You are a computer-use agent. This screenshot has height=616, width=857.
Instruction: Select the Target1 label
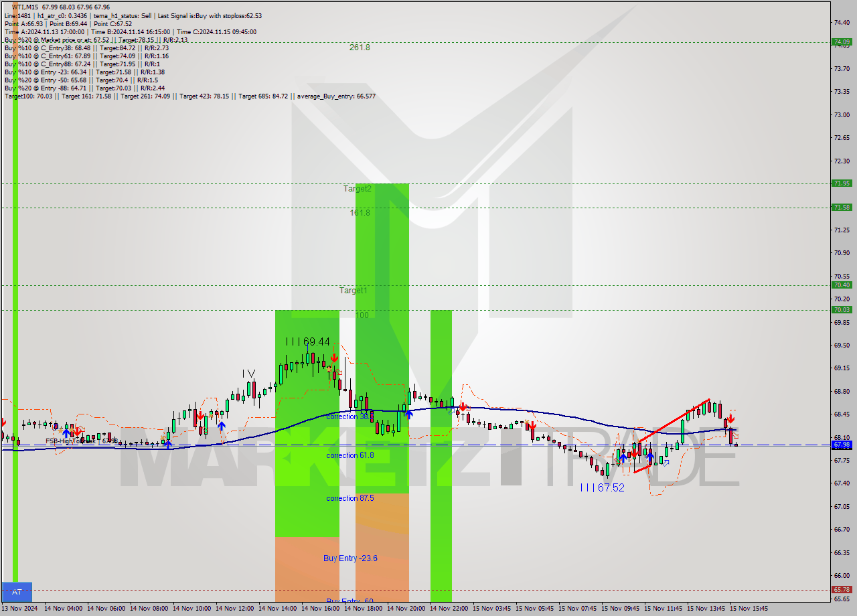coord(354,291)
